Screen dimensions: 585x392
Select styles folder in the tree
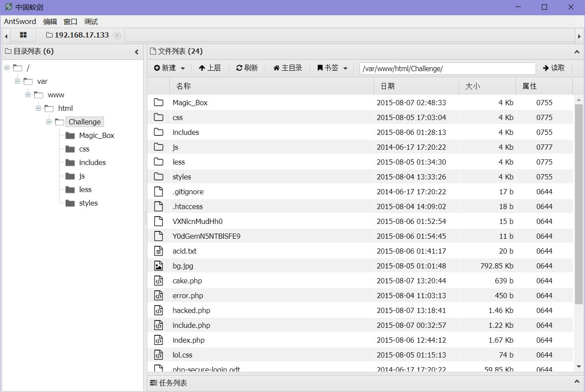(88, 203)
